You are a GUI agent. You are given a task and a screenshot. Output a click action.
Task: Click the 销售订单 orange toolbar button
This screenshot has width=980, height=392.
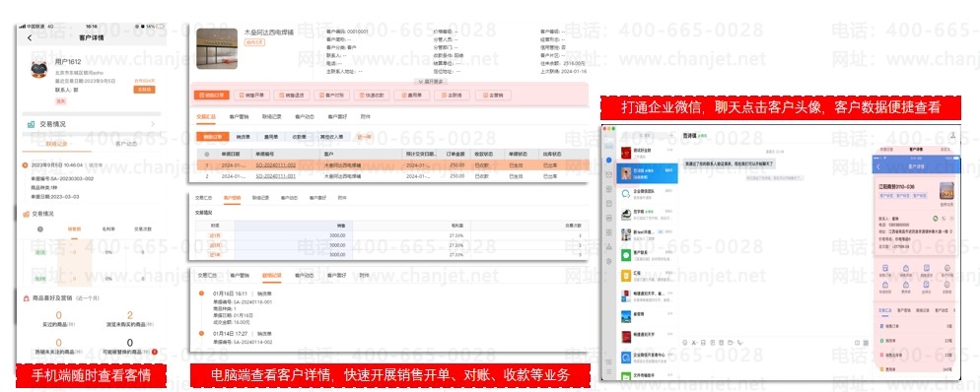(x=212, y=96)
